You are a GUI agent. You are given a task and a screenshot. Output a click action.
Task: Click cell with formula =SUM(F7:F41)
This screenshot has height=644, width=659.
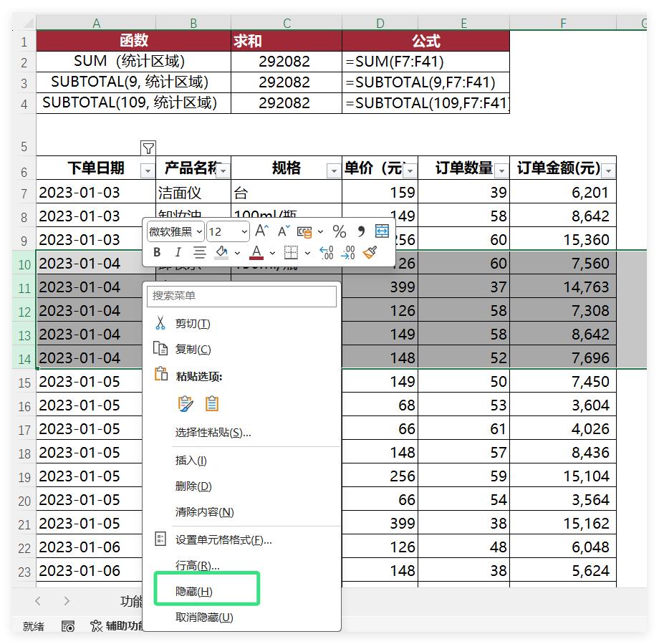(425, 62)
